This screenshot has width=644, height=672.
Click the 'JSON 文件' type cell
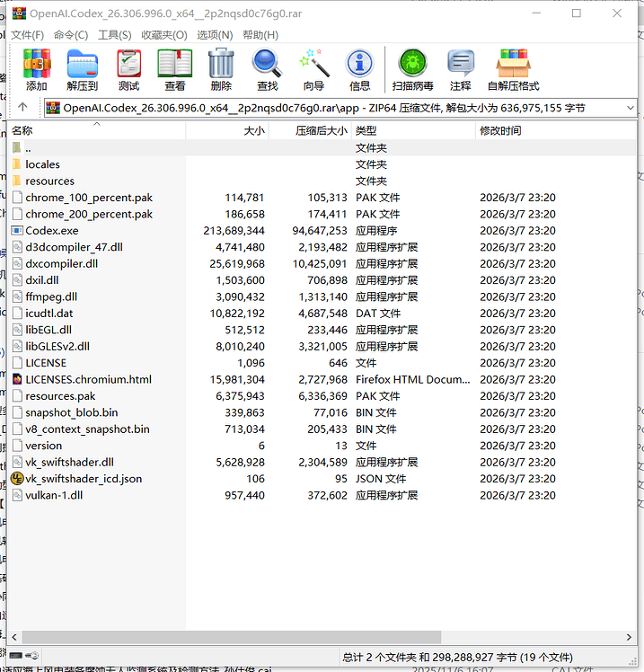point(381,479)
